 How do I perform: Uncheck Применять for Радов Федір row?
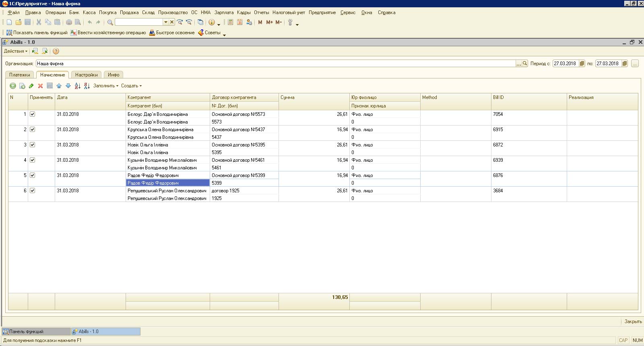point(33,175)
